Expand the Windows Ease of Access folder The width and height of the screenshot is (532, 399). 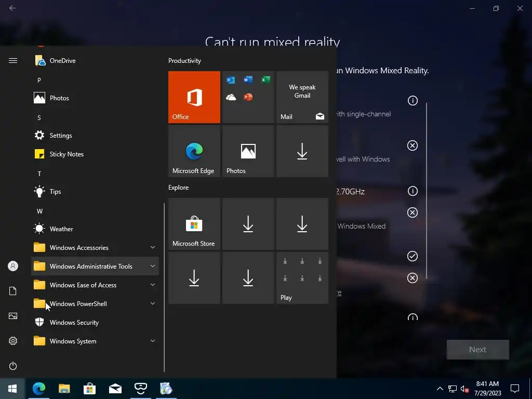click(95, 285)
